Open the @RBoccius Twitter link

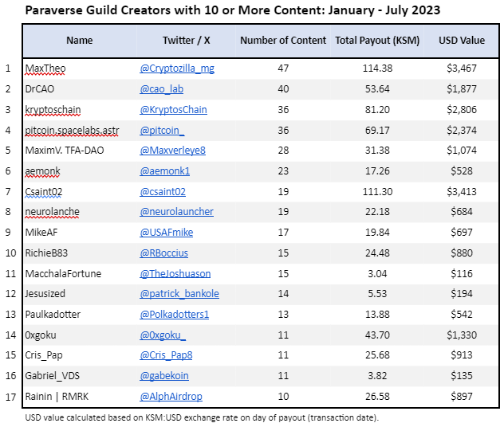click(163, 253)
